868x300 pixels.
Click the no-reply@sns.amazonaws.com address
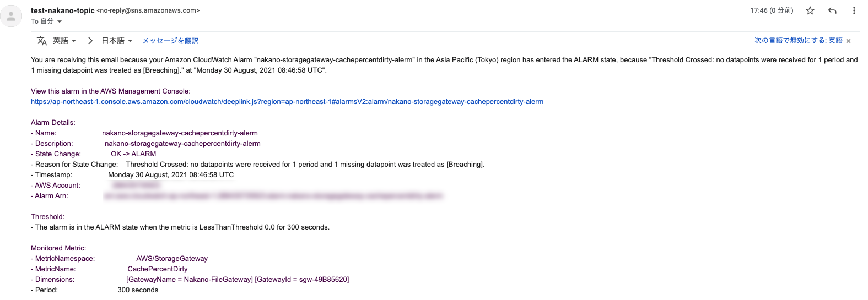(x=148, y=10)
